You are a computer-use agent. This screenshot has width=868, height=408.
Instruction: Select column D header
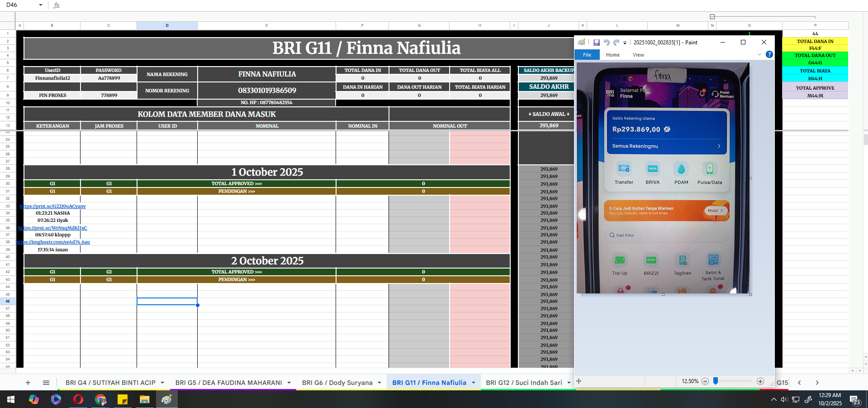pyautogui.click(x=167, y=25)
